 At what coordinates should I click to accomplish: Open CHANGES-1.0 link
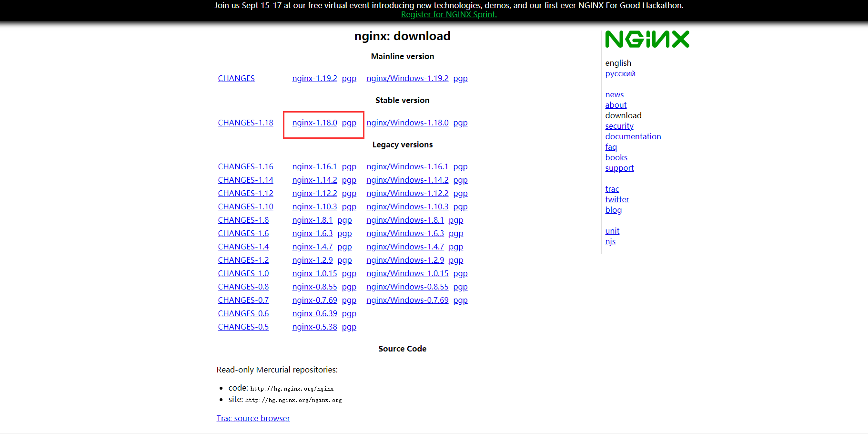[x=243, y=273]
